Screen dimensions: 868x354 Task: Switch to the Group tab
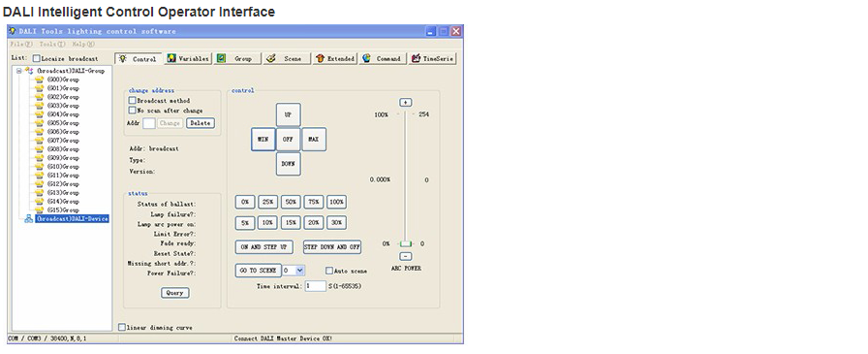tap(237, 58)
